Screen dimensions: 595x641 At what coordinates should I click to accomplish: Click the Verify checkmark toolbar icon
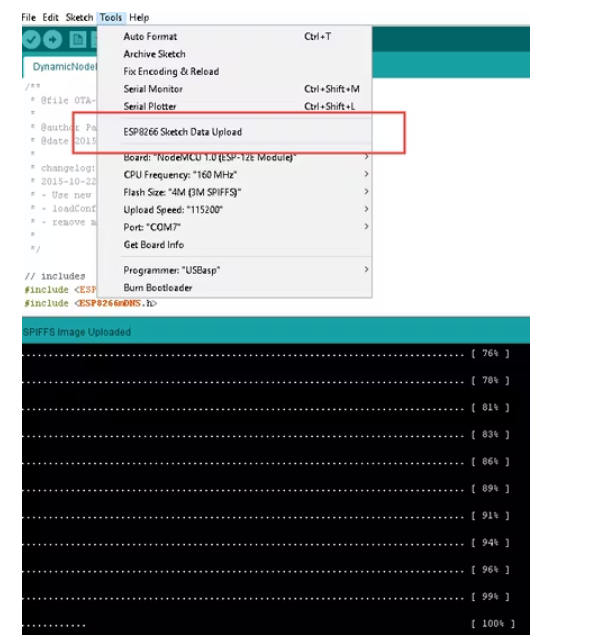31,40
